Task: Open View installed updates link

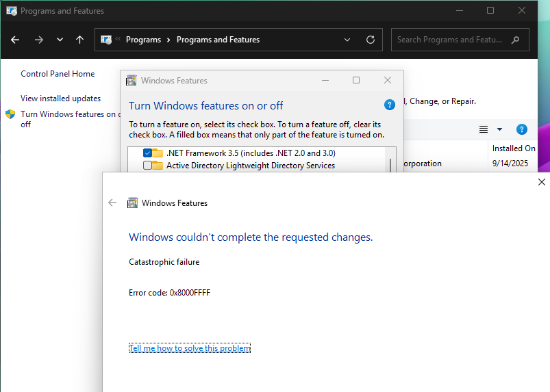Action: point(61,99)
